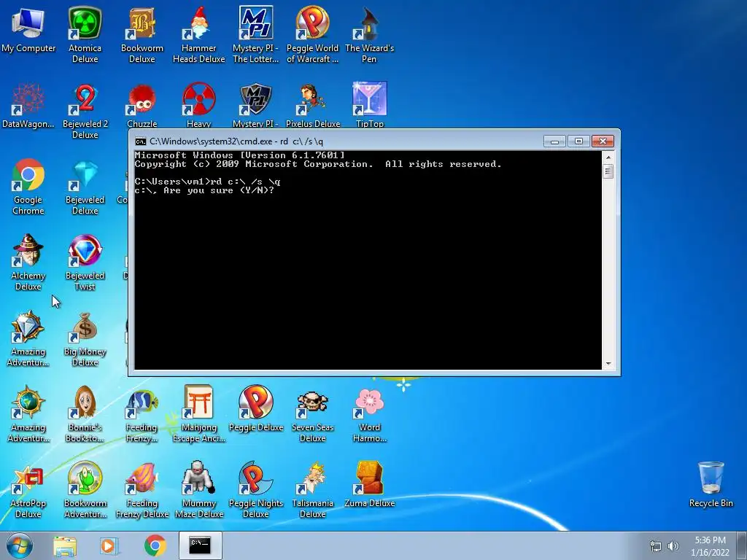Image resolution: width=747 pixels, height=560 pixels.
Task: Select Pixelus Deluxe shortcut
Action: 312,105
